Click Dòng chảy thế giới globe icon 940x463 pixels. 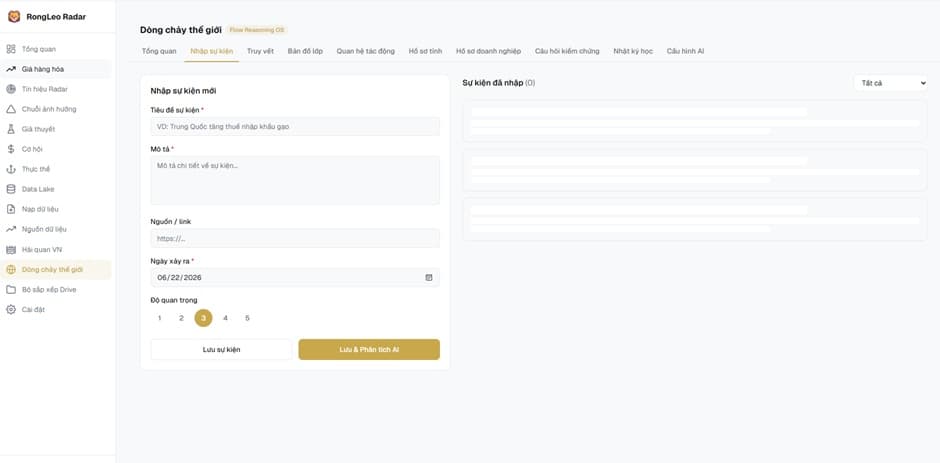click(11, 269)
